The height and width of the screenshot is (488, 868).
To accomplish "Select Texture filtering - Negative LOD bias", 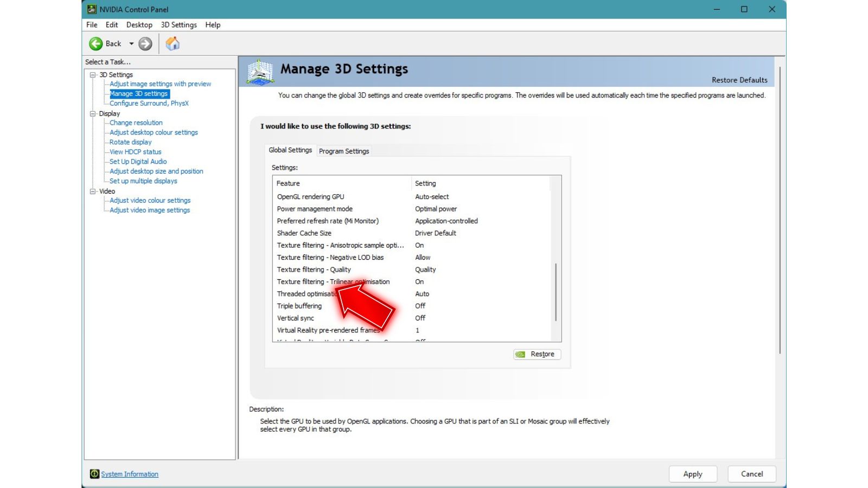I will [x=412, y=258].
